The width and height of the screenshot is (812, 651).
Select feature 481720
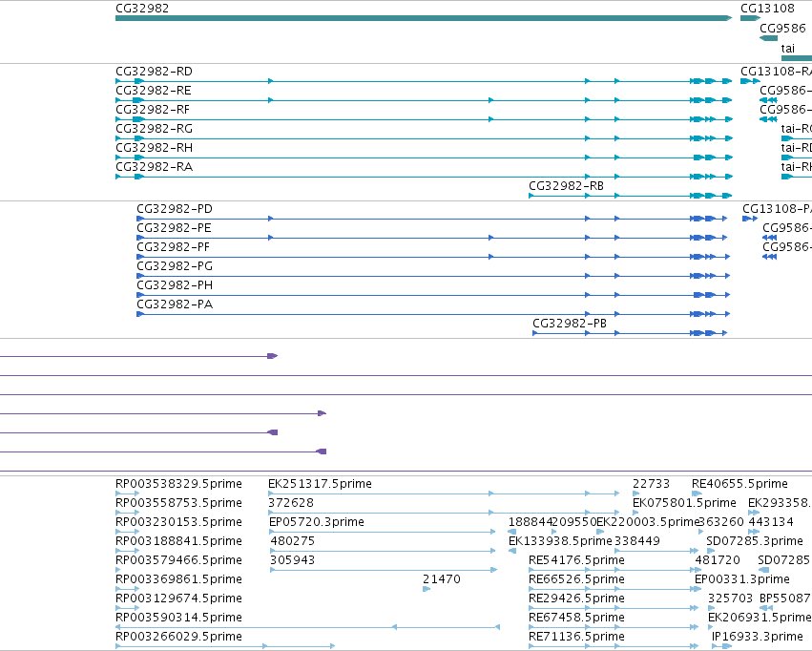coord(718,560)
